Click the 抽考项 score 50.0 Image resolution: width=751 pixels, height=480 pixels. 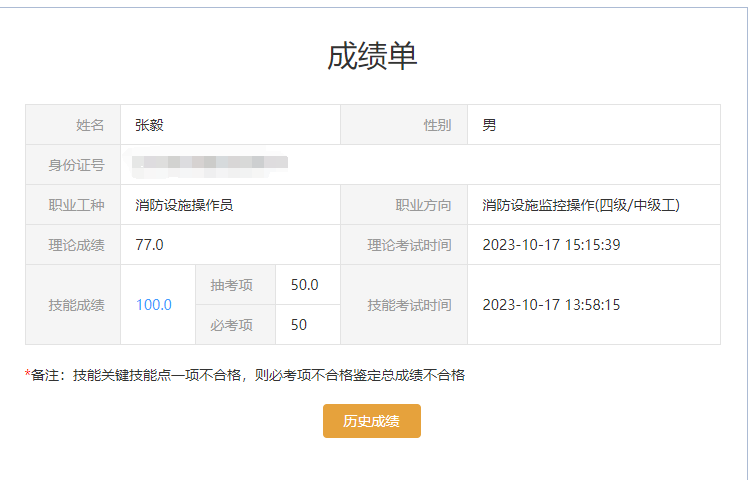point(305,285)
